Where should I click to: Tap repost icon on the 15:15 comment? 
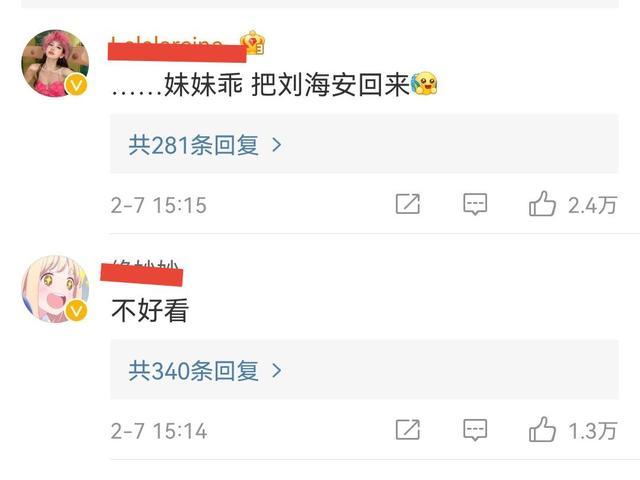(x=408, y=204)
